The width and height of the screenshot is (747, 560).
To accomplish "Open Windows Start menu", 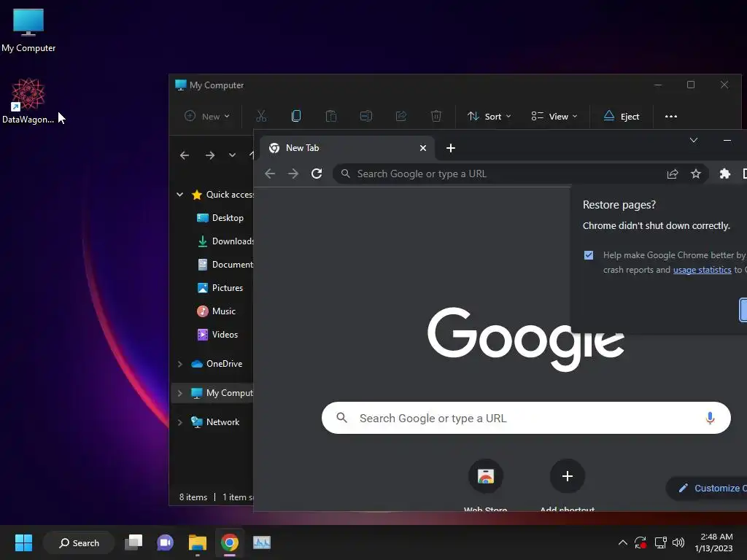I will pos(23,542).
